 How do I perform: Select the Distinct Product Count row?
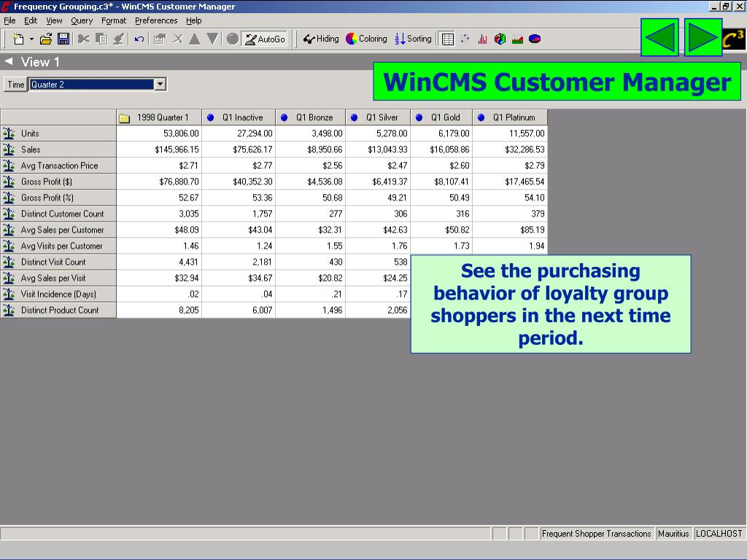(58, 310)
